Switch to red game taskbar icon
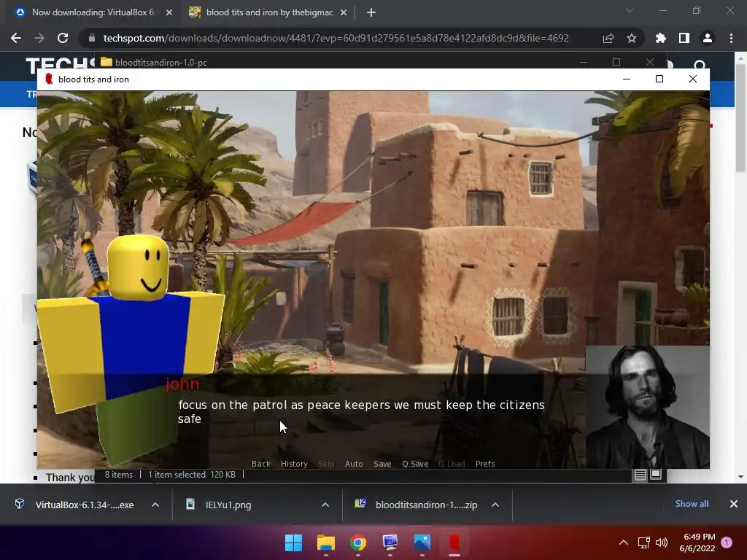Viewport: 747px width, 560px height. (454, 542)
